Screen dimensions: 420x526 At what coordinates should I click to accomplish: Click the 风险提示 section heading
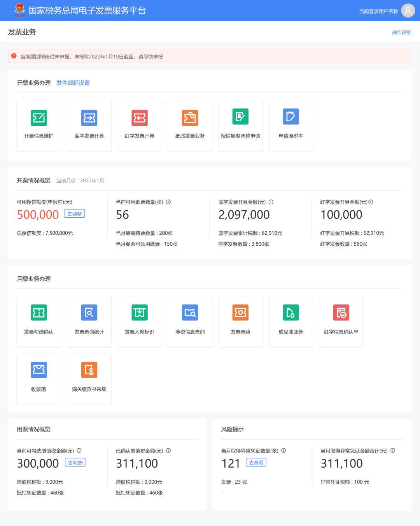(x=232, y=429)
